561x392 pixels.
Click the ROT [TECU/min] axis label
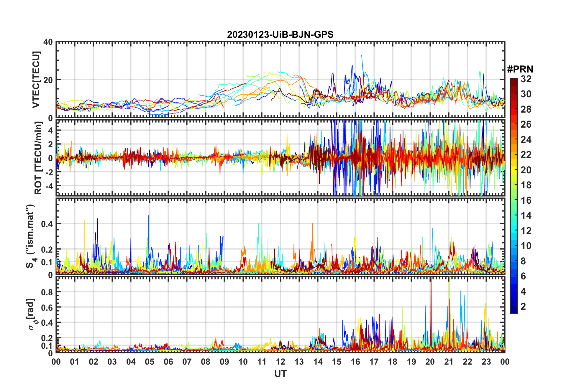[x=38, y=158]
